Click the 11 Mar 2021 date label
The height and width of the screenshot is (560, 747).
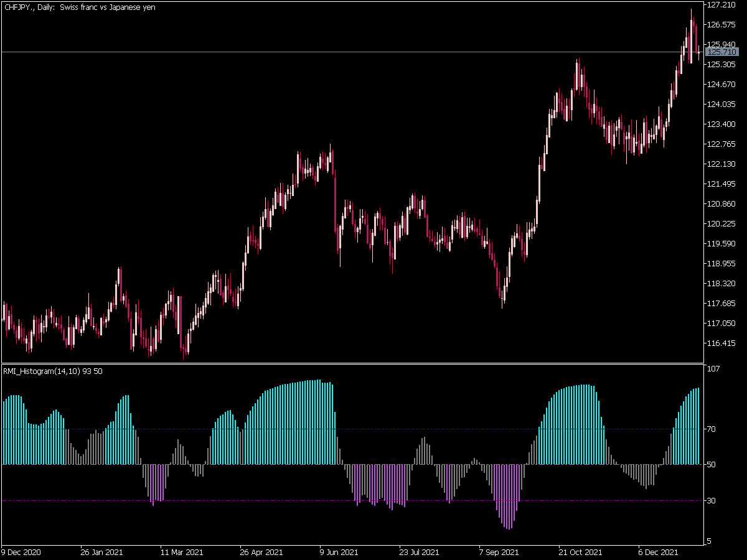(182, 553)
